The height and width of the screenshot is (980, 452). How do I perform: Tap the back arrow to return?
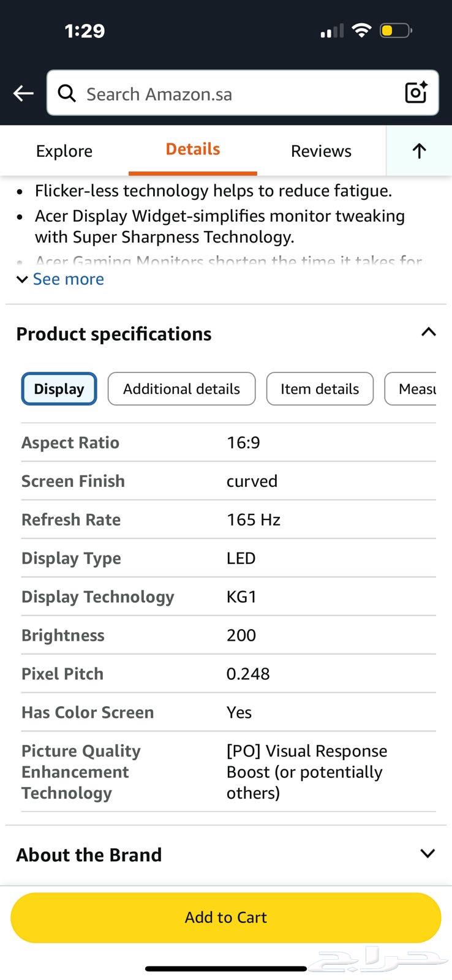click(x=23, y=93)
